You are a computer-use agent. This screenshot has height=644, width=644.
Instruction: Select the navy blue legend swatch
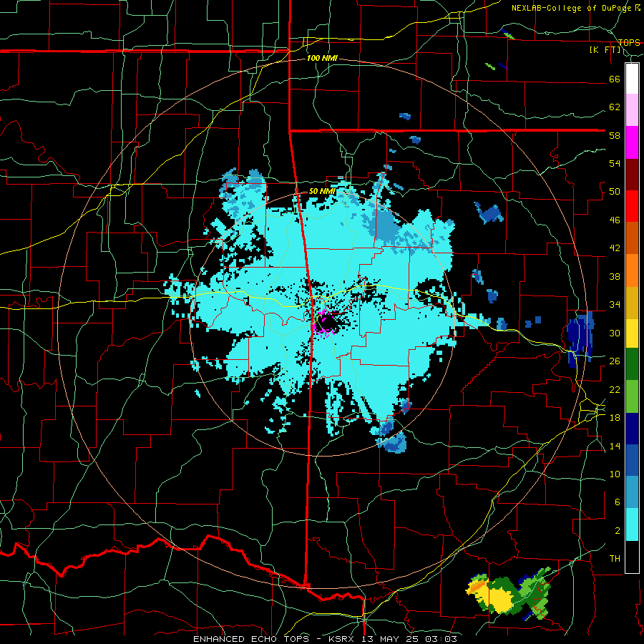[x=632, y=429]
